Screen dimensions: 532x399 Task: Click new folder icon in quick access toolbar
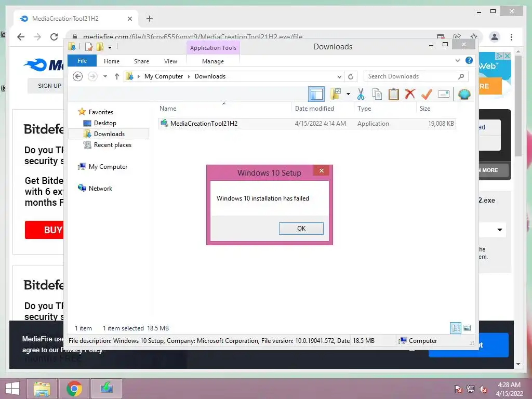click(100, 47)
